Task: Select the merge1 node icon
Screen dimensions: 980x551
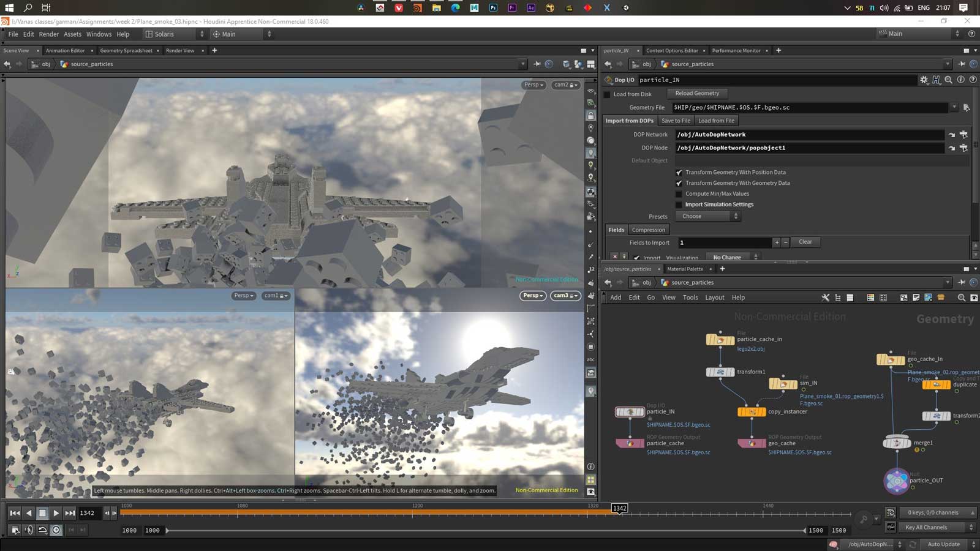Action: (897, 443)
